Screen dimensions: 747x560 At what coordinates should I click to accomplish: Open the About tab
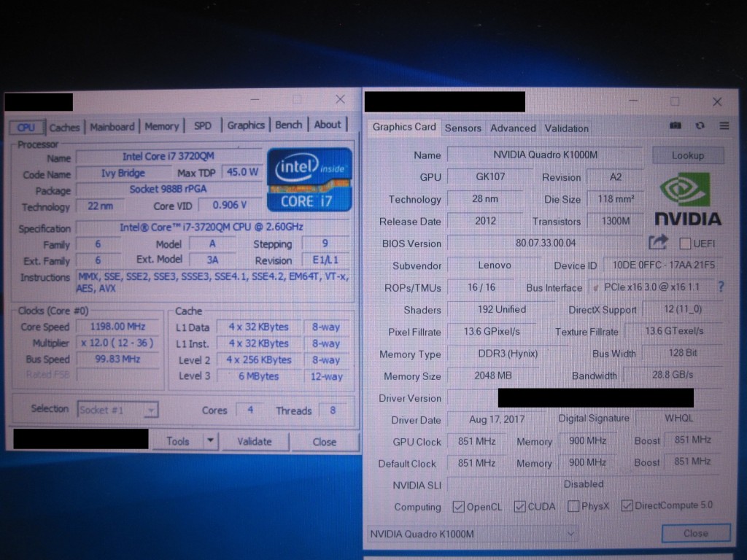[x=328, y=124]
